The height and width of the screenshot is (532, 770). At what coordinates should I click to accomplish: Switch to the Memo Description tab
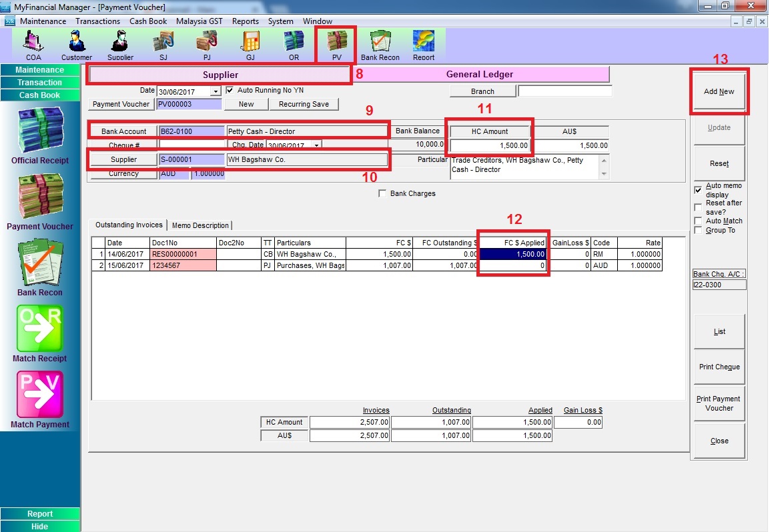point(200,225)
